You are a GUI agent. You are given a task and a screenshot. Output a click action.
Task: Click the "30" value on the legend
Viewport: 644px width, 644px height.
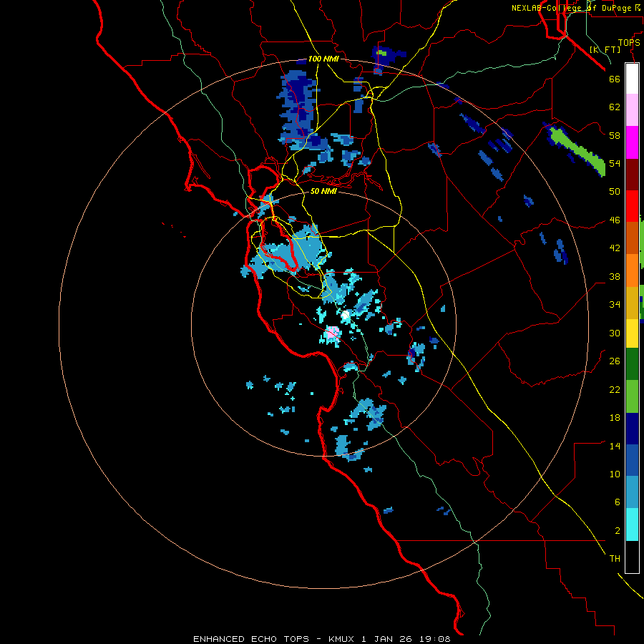click(615, 333)
